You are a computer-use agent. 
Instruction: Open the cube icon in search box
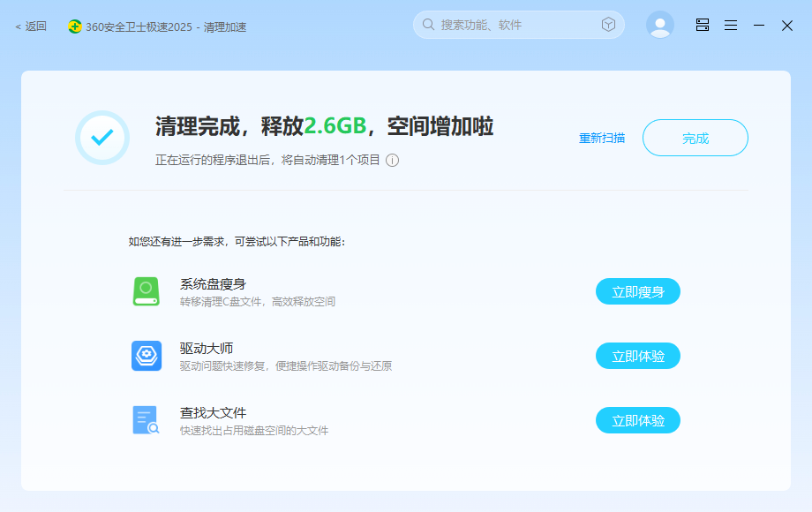pos(608,25)
